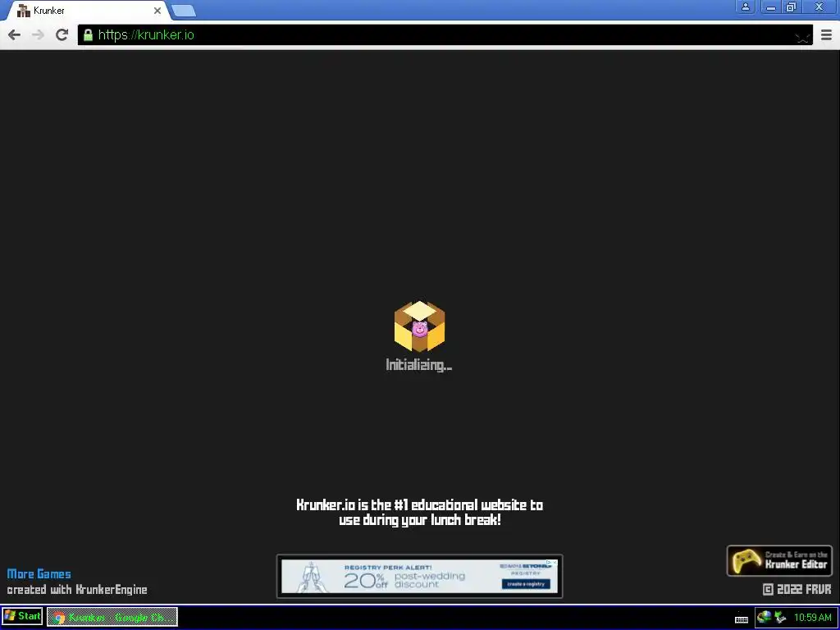Click the #1 educational website tip text
The height and width of the screenshot is (630, 840).
pos(419,512)
